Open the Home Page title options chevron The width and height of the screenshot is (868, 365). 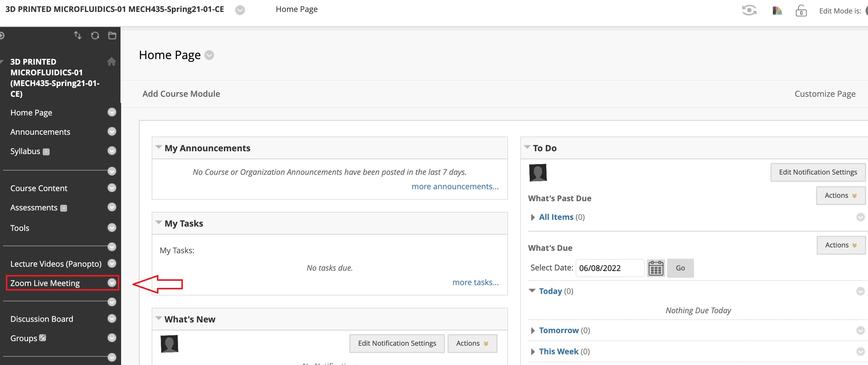point(209,55)
